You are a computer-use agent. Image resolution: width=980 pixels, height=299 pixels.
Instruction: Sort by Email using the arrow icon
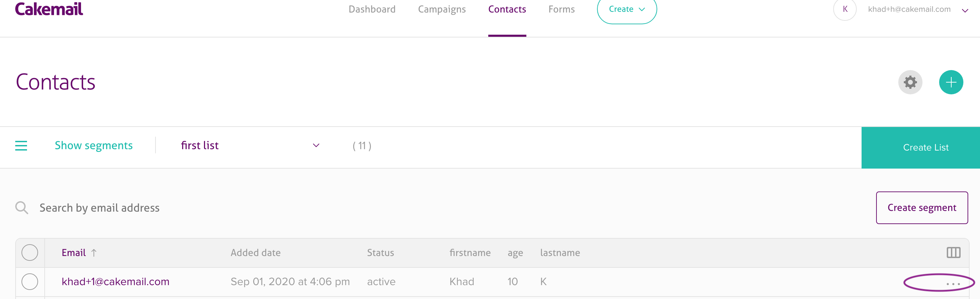point(94,253)
